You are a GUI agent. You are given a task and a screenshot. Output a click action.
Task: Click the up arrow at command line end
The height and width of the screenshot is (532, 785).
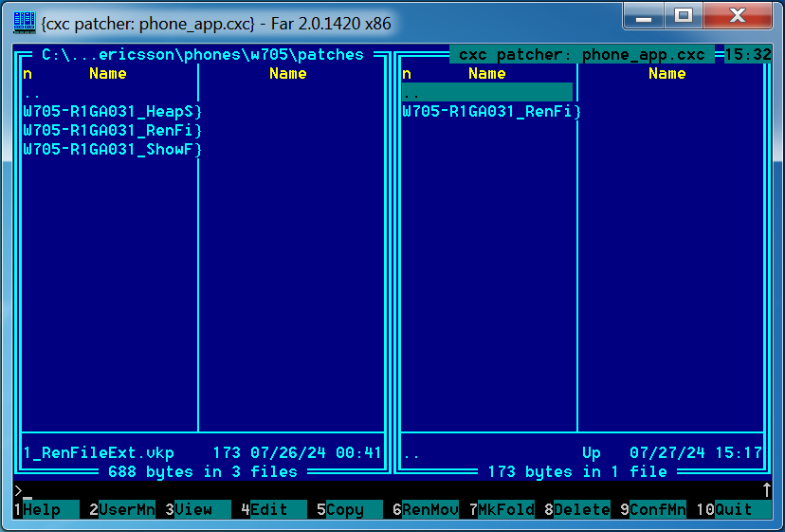point(766,490)
